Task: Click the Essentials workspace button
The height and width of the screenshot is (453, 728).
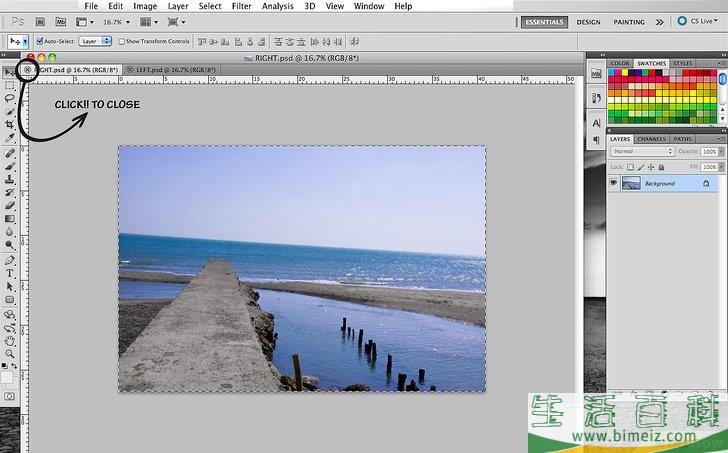Action: click(x=544, y=21)
